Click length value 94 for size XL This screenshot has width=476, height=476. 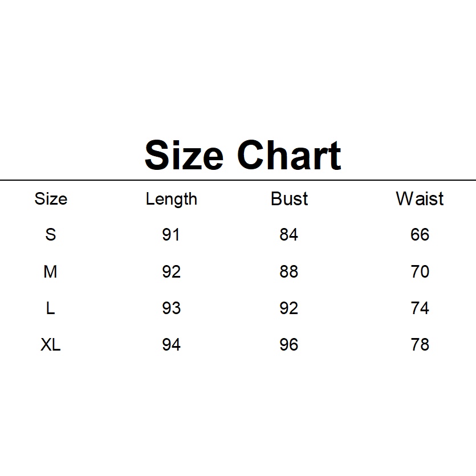point(171,345)
